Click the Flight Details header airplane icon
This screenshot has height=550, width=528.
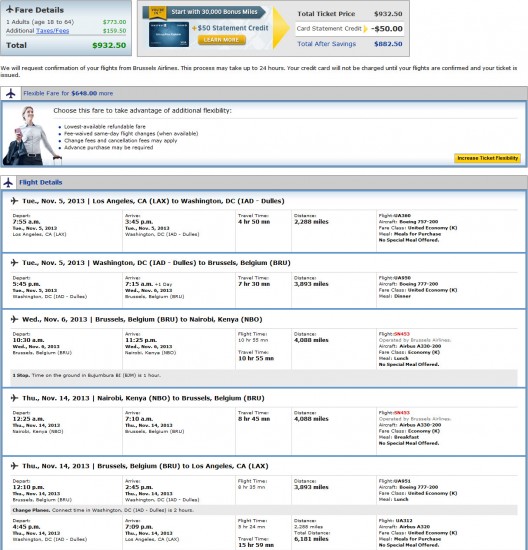(8, 182)
